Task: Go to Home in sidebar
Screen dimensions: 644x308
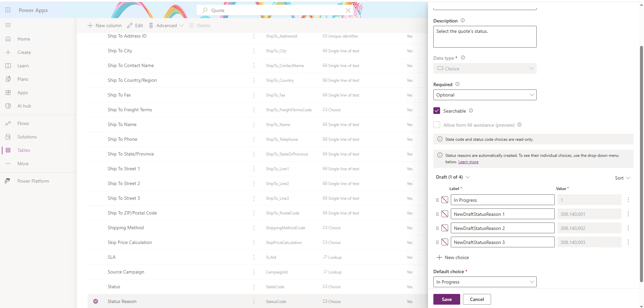Action: click(24, 39)
